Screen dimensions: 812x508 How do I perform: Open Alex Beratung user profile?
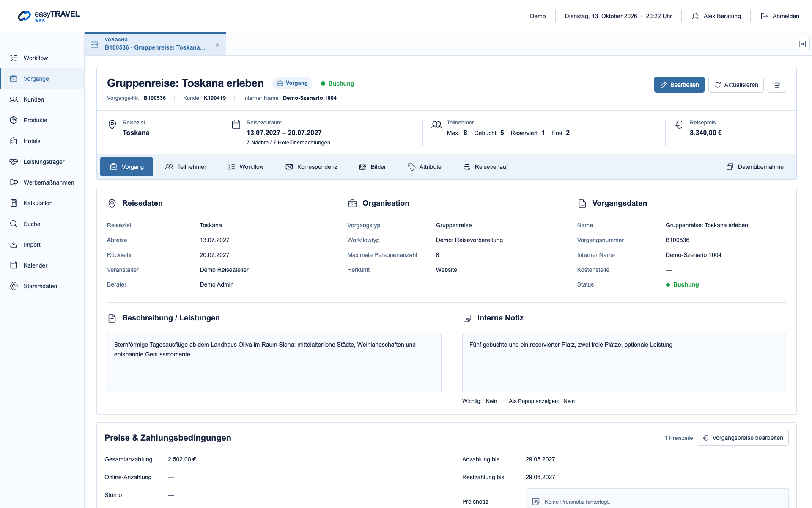point(716,16)
